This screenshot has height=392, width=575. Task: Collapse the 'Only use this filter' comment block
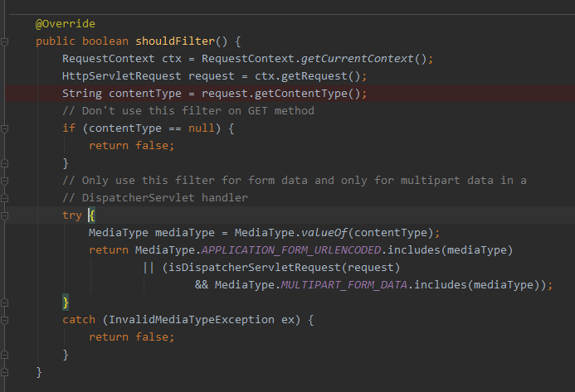pos(5,180)
